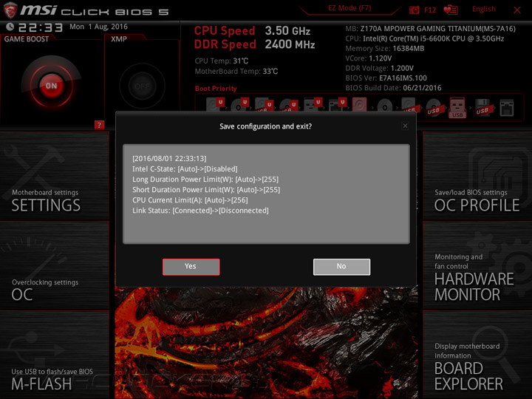Screen dimensions: 532x399
Task: Click the CPU Speed 3.50 GHz readout
Action: [x=252, y=31]
